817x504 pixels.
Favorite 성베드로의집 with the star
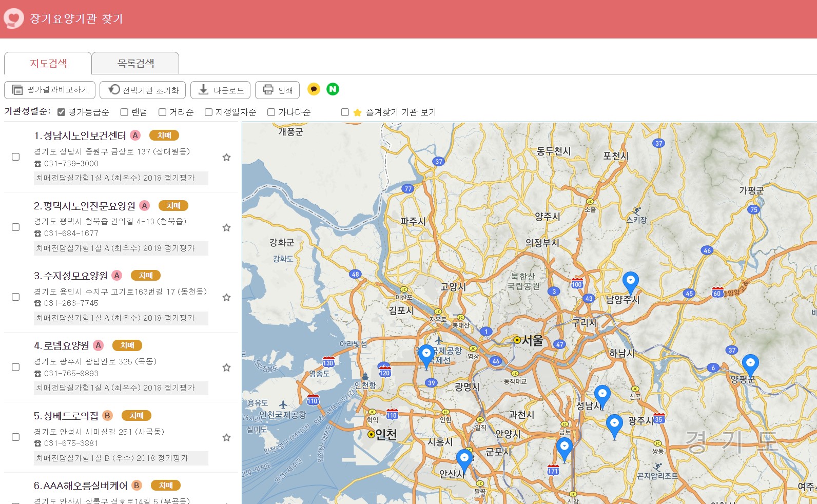point(226,438)
